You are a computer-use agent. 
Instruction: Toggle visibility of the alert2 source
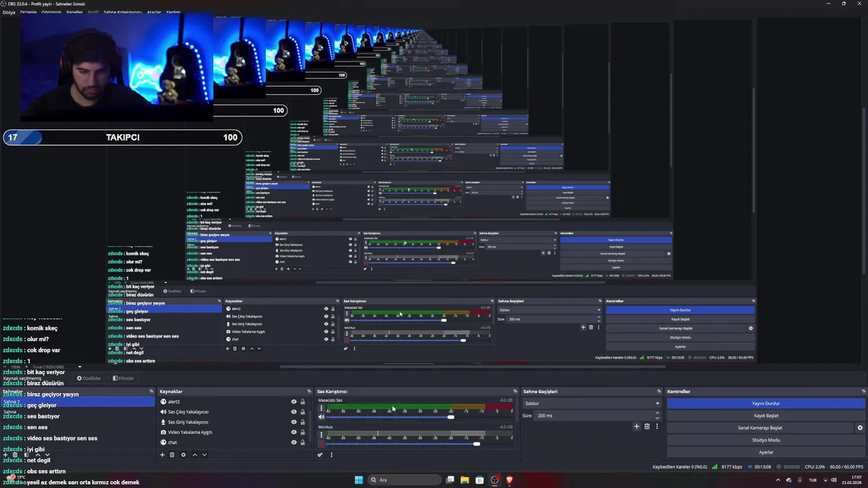[x=294, y=402]
